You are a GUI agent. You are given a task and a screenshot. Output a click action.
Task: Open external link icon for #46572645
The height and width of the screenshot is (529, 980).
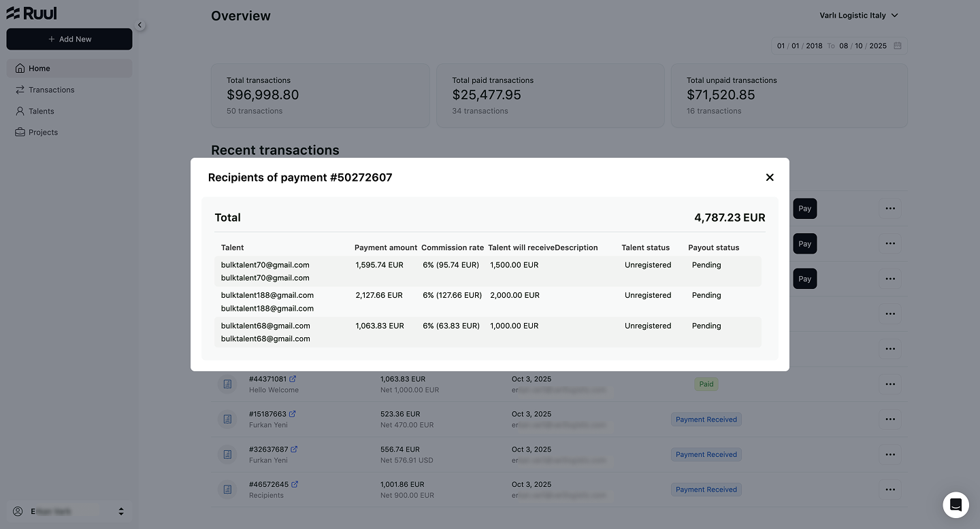[x=295, y=484]
